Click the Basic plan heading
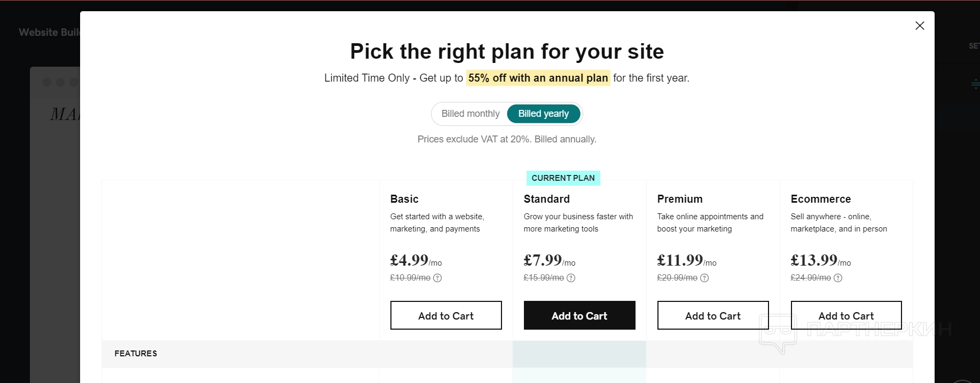 click(x=404, y=199)
